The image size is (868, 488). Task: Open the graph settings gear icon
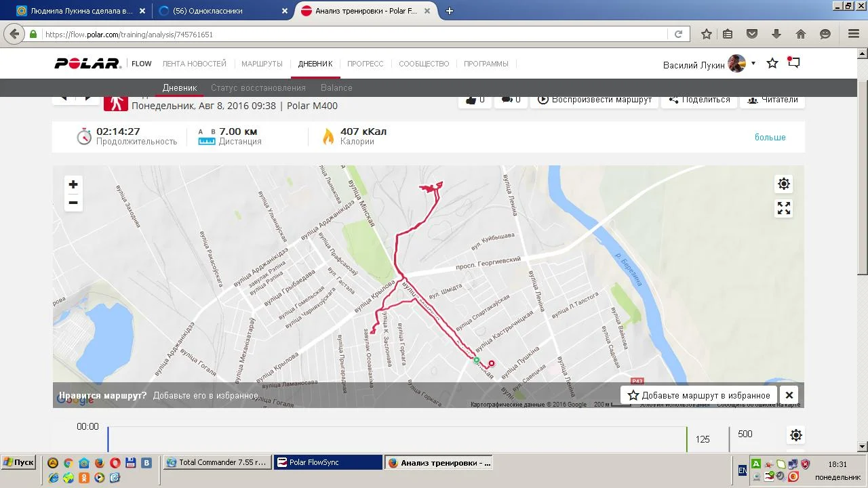[796, 435]
